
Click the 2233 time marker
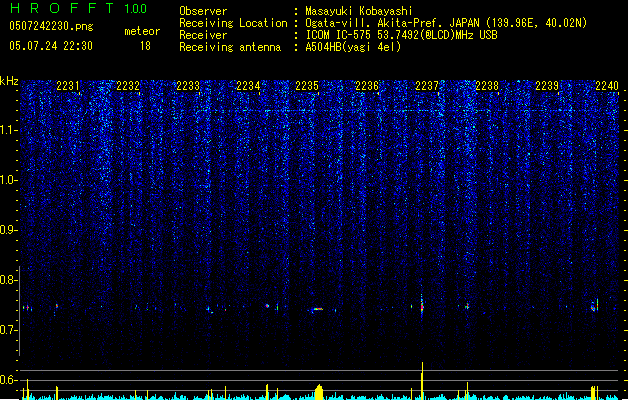click(x=188, y=86)
